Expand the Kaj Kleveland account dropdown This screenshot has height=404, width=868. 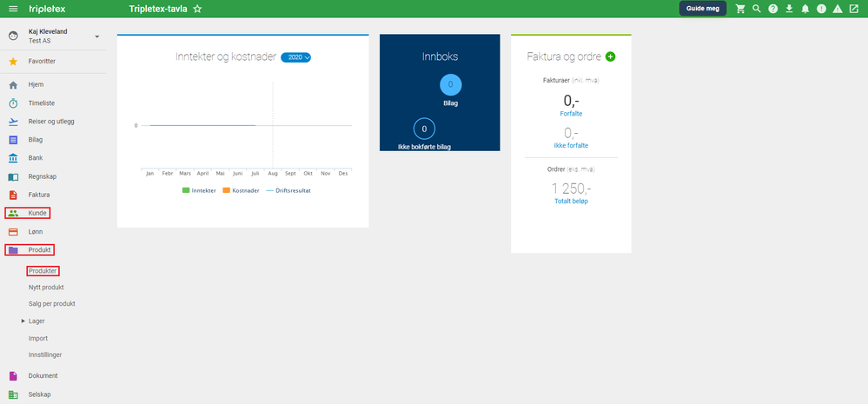[96, 36]
